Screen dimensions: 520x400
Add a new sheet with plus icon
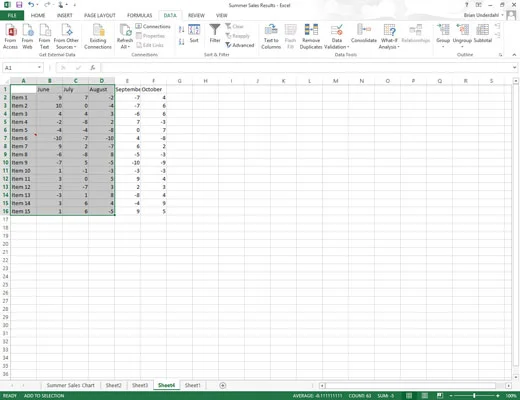[x=223, y=385]
